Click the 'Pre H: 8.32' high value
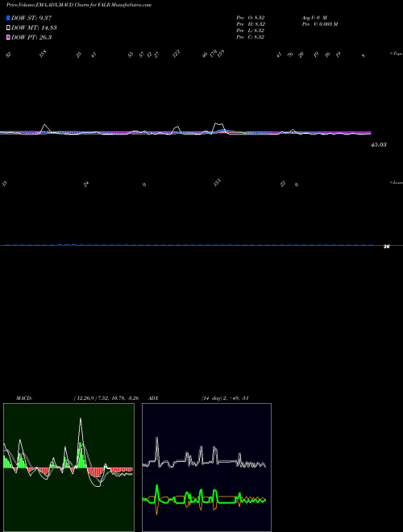Viewport: 403px width, 532px height. [x=251, y=24]
